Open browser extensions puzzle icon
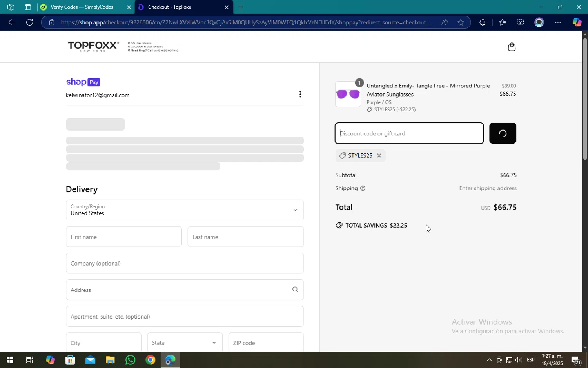588x368 pixels. click(482, 22)
